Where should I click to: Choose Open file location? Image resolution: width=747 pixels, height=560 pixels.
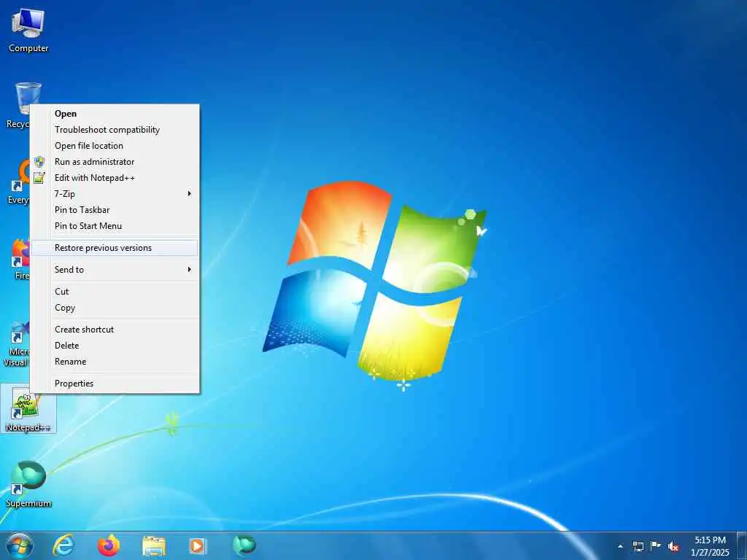[x=115, y=146]
